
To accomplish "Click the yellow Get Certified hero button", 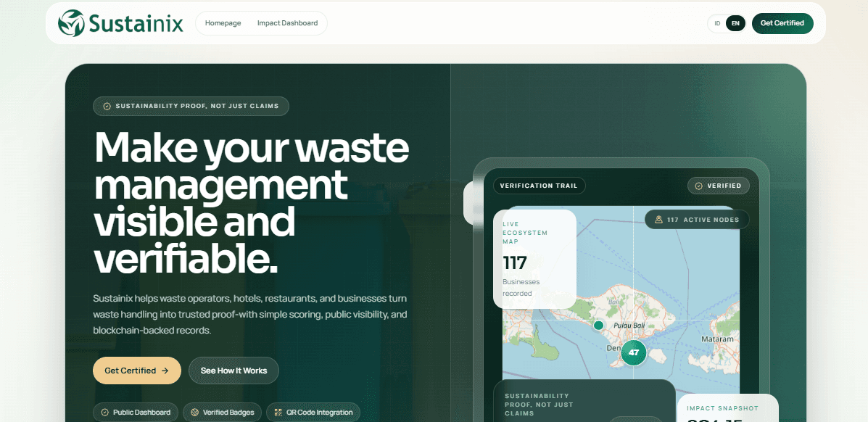I will tap(137, 371).
